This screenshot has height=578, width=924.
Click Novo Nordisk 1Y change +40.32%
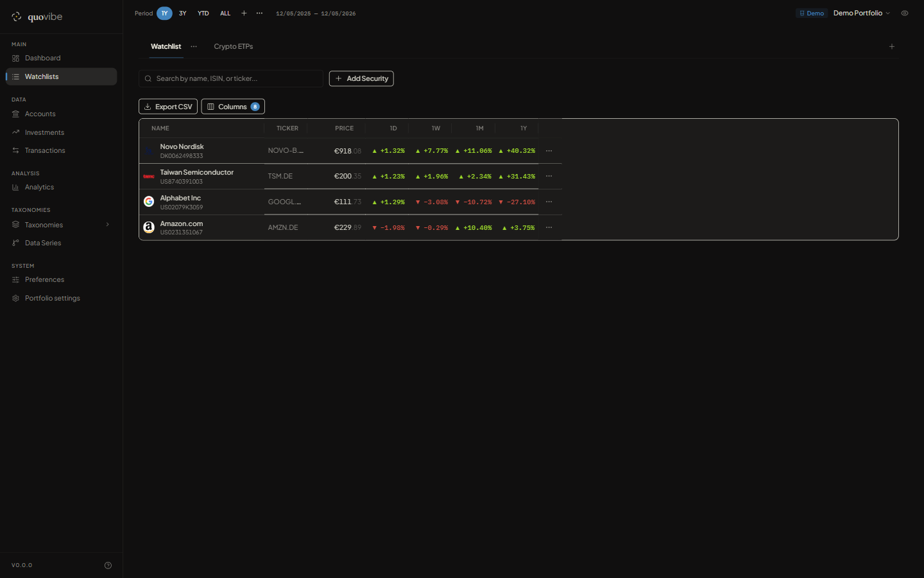[x=517, y=151]
